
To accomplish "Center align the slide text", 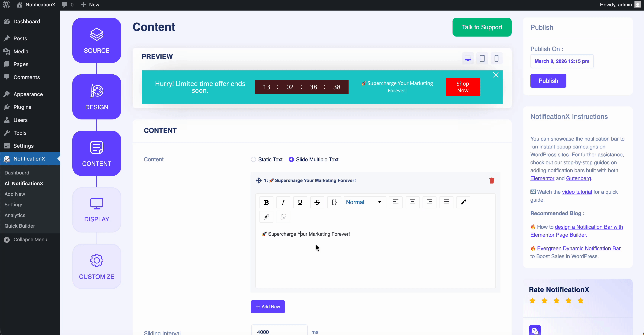I will [412, 202].
